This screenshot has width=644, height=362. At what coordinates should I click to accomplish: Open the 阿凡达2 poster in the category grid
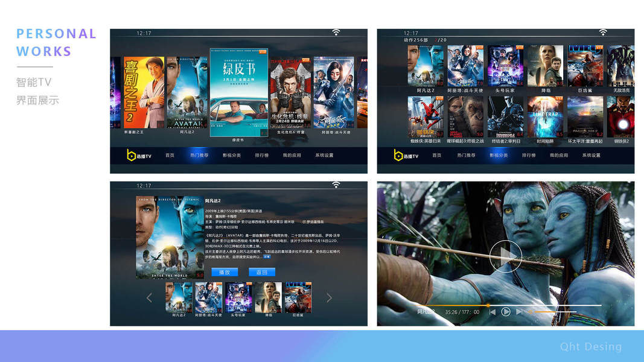426,66
